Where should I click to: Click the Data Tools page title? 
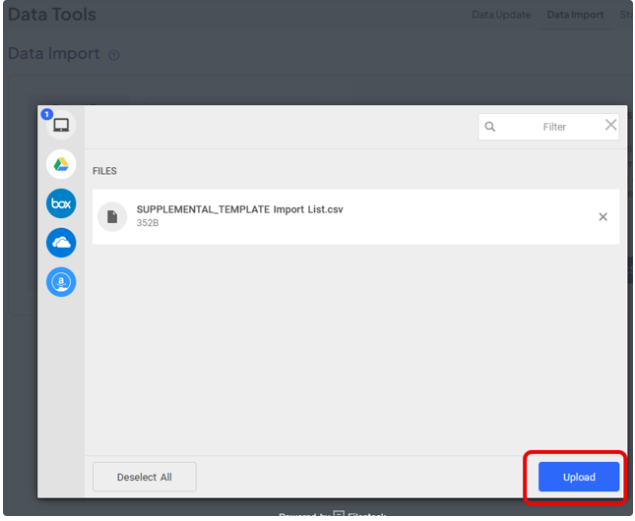tap(52, 15)
